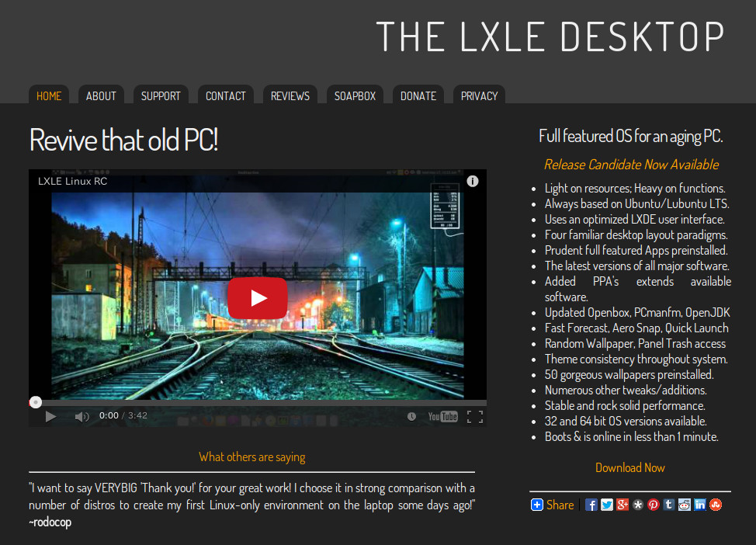Click the Release Candidate Now Available link

point(631,165)
